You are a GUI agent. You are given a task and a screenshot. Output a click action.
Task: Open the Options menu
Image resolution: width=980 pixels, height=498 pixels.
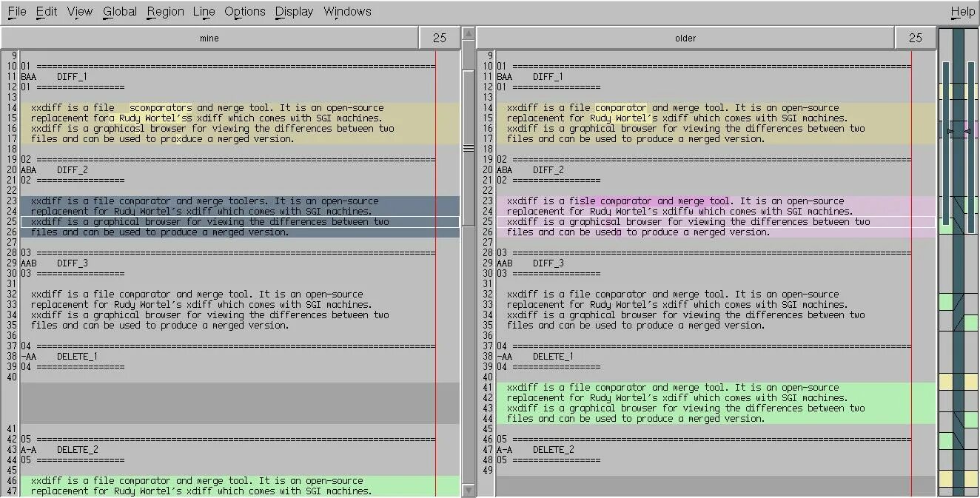tap(245, 11)
